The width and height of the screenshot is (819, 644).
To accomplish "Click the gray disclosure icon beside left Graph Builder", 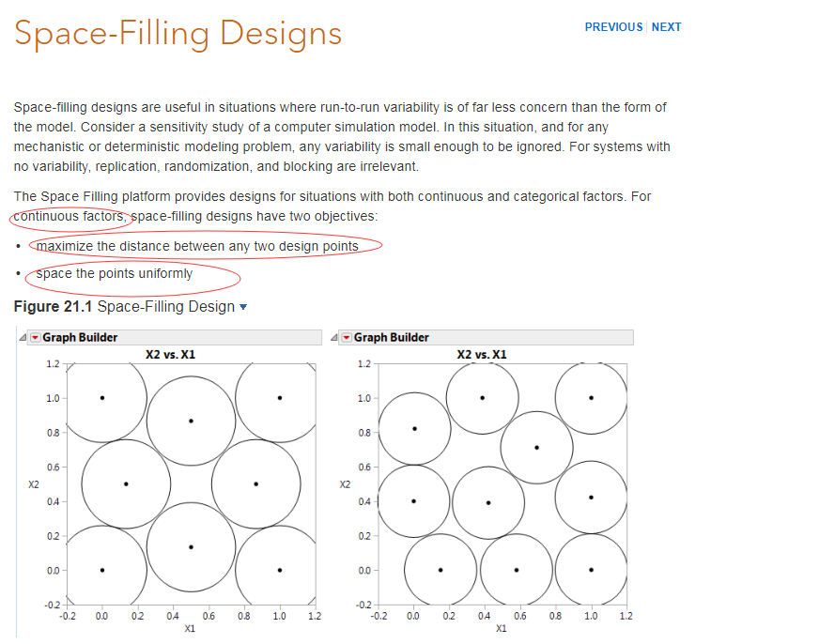I will [23, 337].
